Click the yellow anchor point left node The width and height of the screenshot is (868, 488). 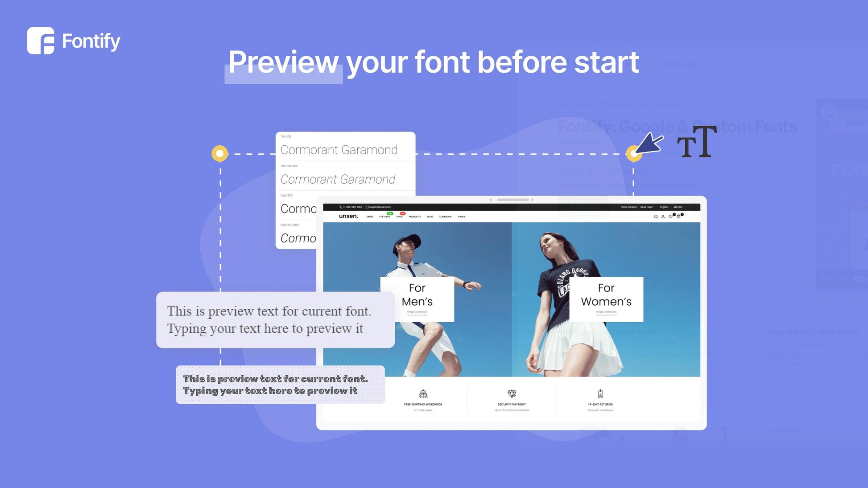(219, 152)
